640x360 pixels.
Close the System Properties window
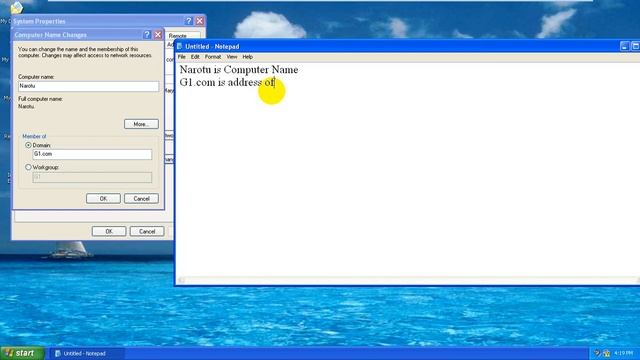[200, 21]
